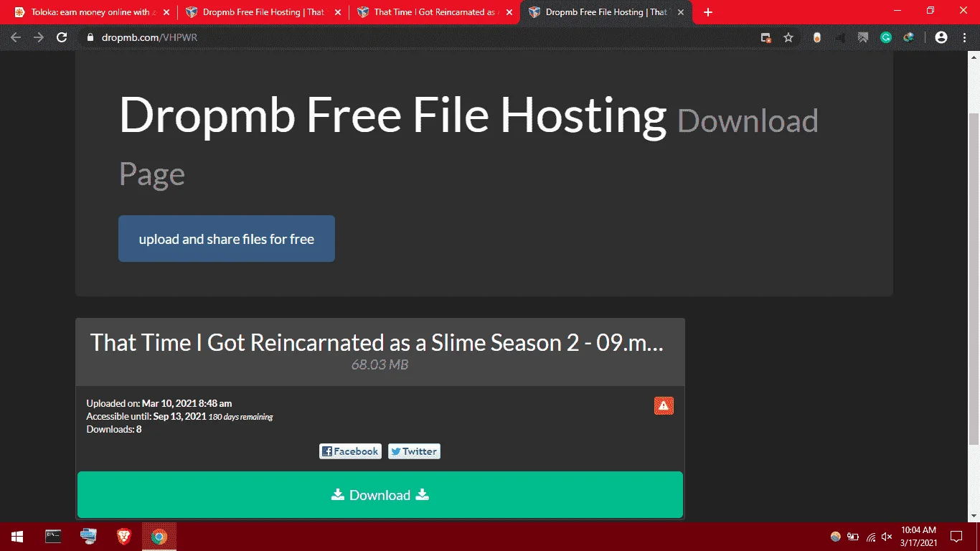Click the 68.03 MB file size text
Screen dimensions: 980x551
(380, 364)
